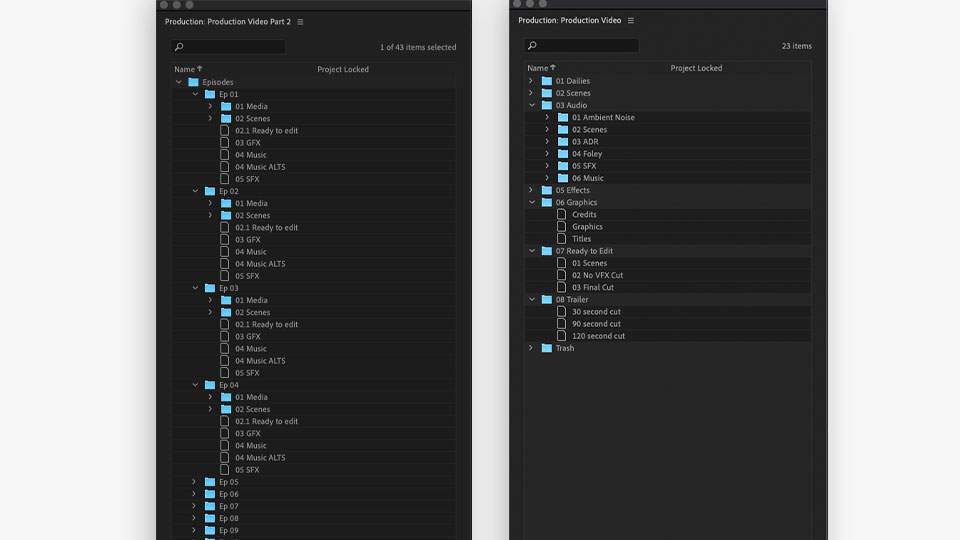Click the search field in the Part 2 panel

click(228, 47)
